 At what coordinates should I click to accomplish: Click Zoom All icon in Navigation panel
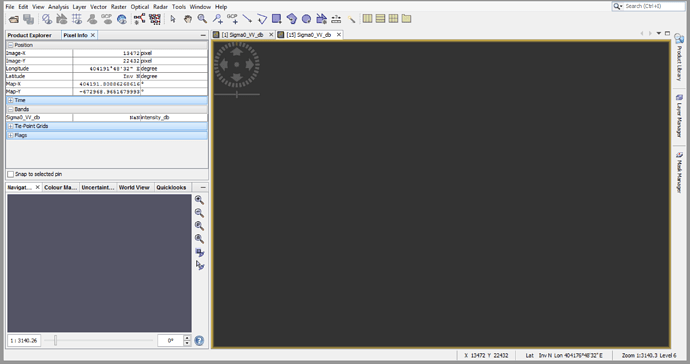[199, 239]
